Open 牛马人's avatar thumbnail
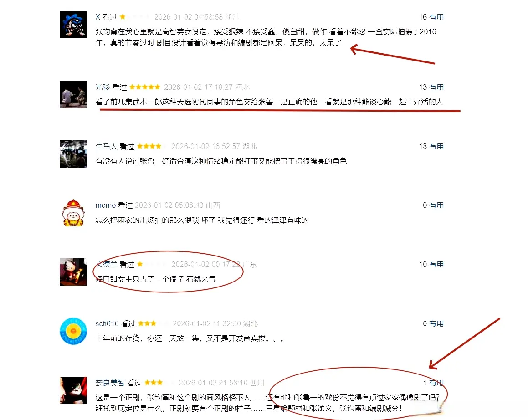Image resolution: width=528 pixels, height=420 pixels. (73, 154)
